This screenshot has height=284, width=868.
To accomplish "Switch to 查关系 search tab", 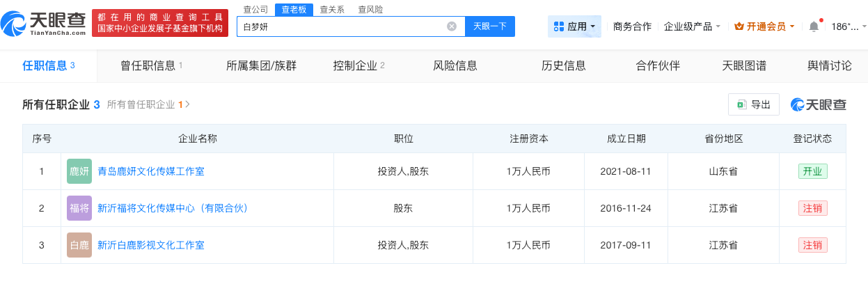I will pyautogui.click(x=332, y=10).
